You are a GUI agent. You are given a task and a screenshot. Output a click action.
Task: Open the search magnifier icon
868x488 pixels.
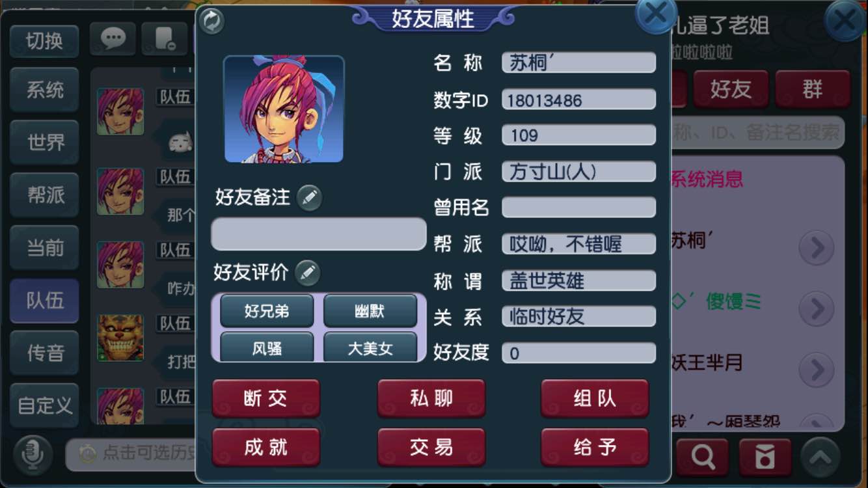coord(702,457)
